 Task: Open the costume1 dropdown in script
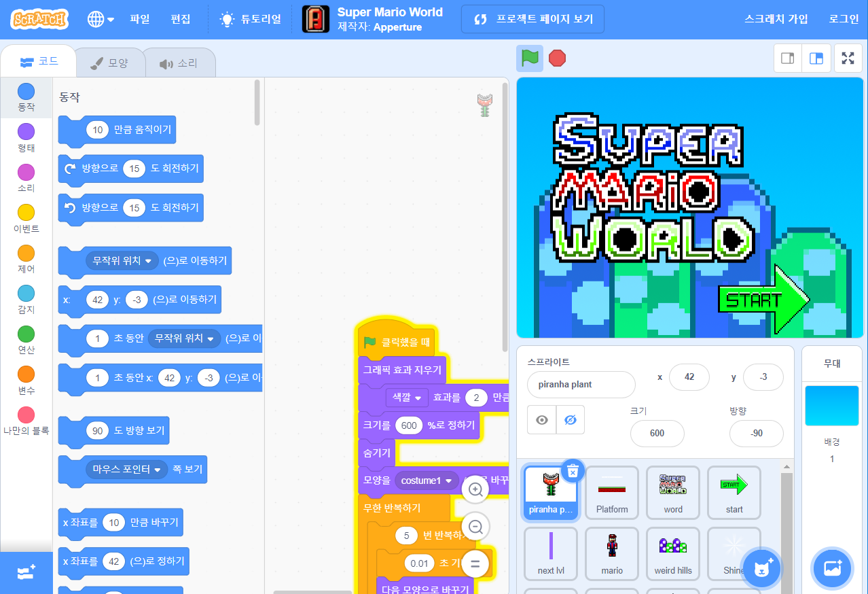point(426,481)
